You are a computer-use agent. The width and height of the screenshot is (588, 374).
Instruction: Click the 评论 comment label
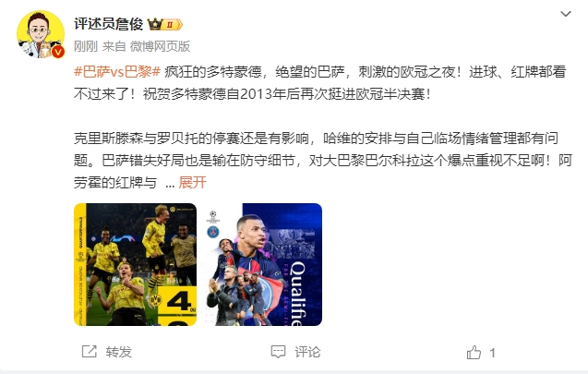(307, 352)
